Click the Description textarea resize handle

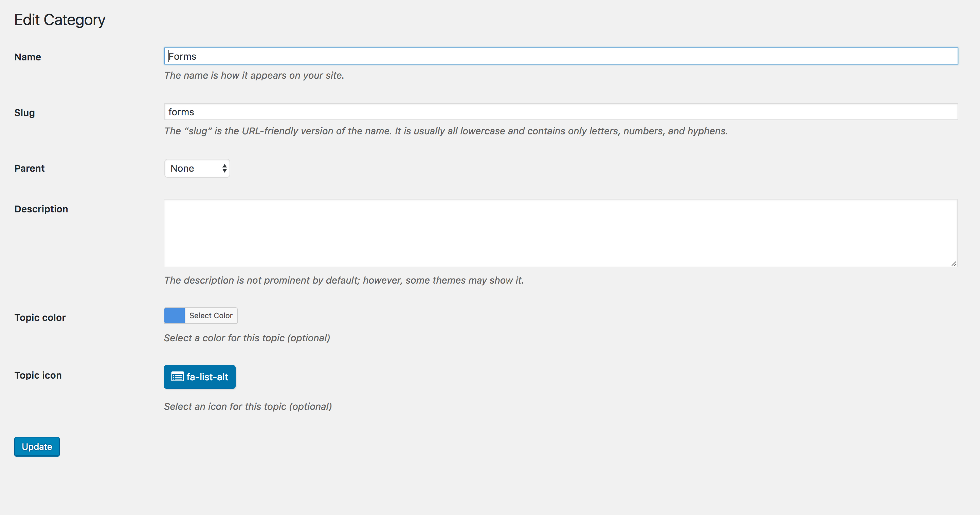[x=954, y=263]
